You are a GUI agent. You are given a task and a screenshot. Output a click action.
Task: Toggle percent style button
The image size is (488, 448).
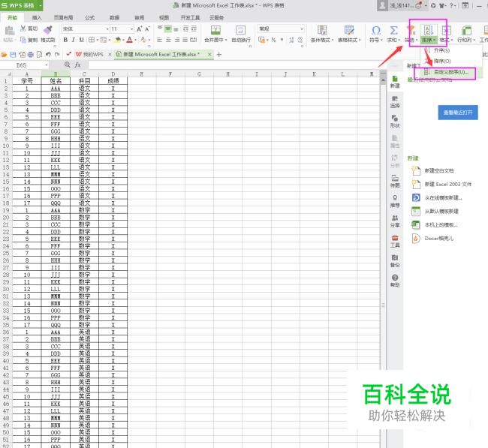(x=273, y=40)
